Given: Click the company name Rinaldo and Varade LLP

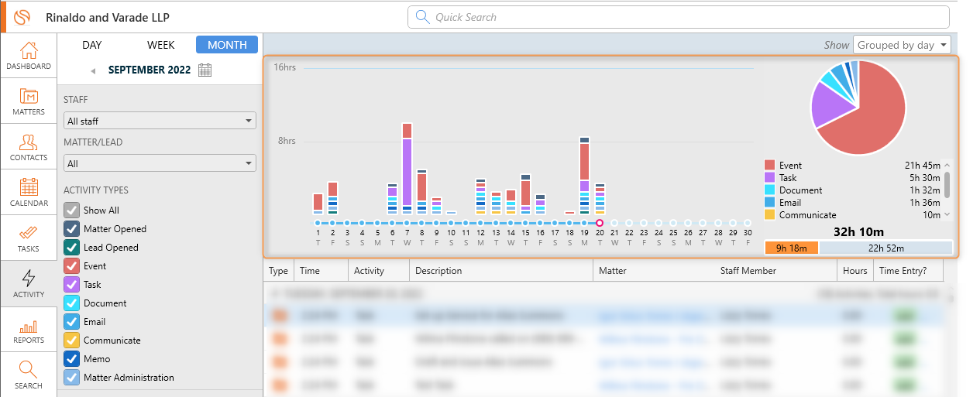Looking at the screenshot, I should 108,17.
